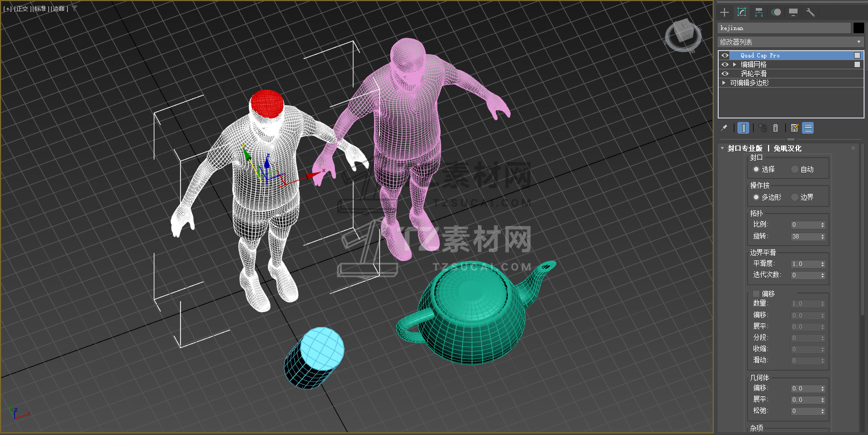Screen dimensions: 868x435
Task: Click the 旋转 spinner arrows
Action: click(822, 237)
